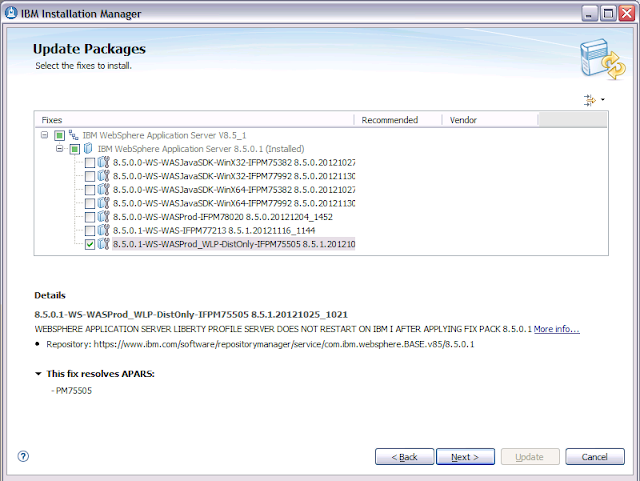The height and width of the screenshot is (481, 640).
Task: Select row 8.5.0.0-WS-WASJavaSDK-WinX64-IFPM75382
Action: [234, 190]
